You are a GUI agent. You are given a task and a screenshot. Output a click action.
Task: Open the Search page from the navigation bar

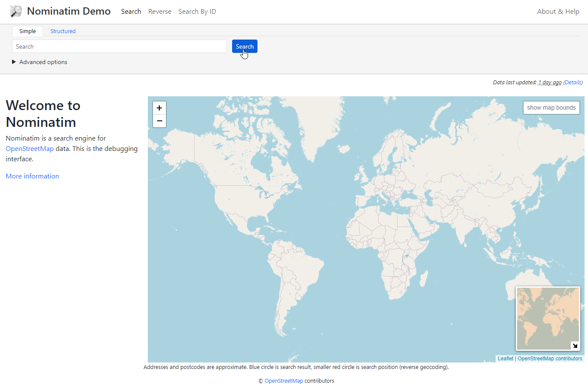pyautogui.click(x=131, y=11)
